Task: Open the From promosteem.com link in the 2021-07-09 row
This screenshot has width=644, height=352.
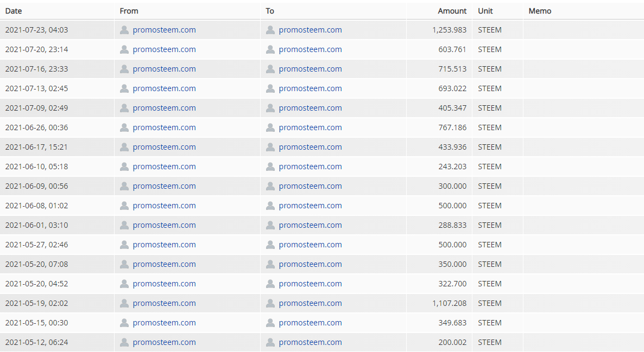Action: (165, 108)
